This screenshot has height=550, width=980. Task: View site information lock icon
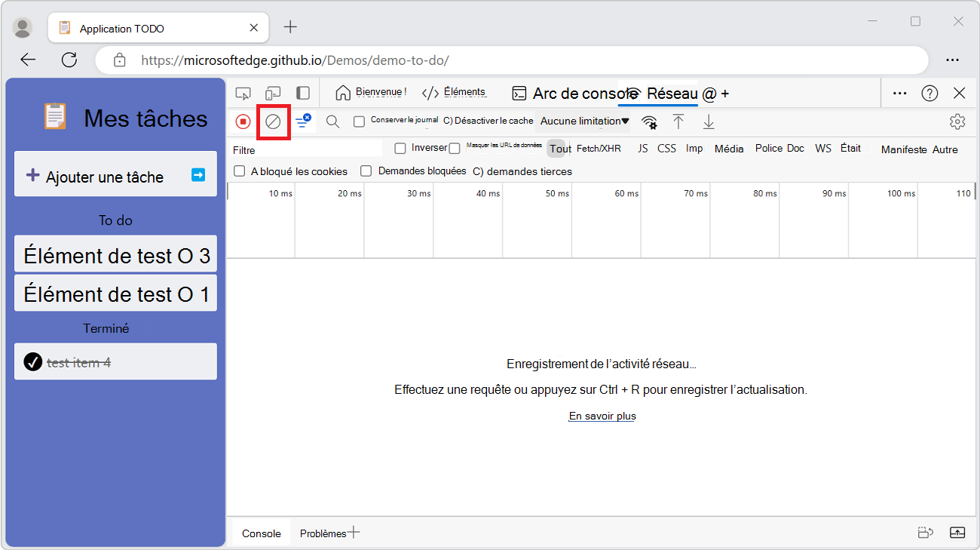coord(119,60)
